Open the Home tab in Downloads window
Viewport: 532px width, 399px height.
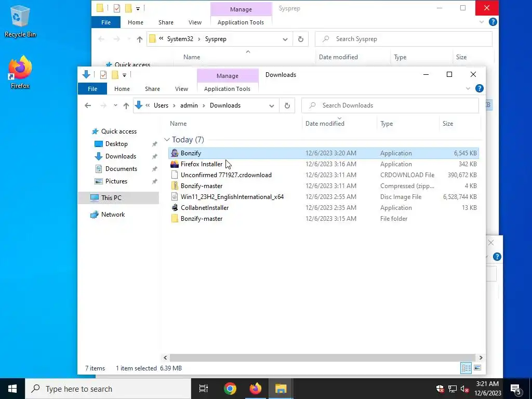point(122,89)
